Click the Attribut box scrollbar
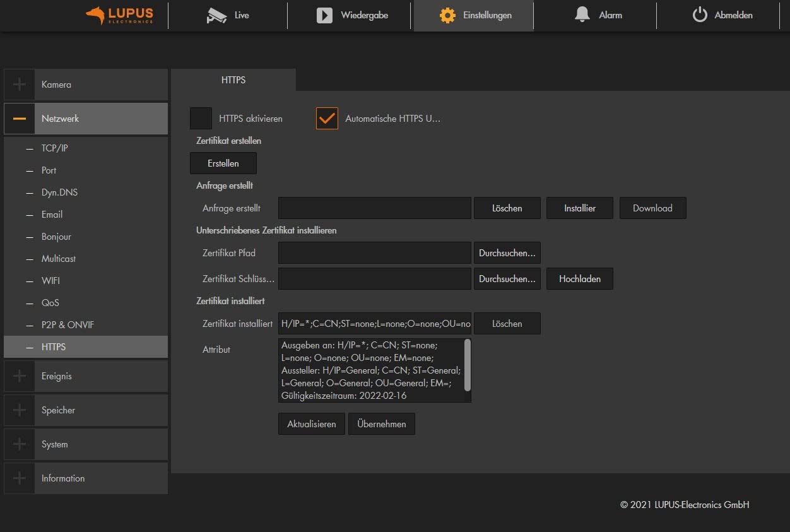Screen dimensions: 790x532 pyautogui.click(x=467, y=365)
